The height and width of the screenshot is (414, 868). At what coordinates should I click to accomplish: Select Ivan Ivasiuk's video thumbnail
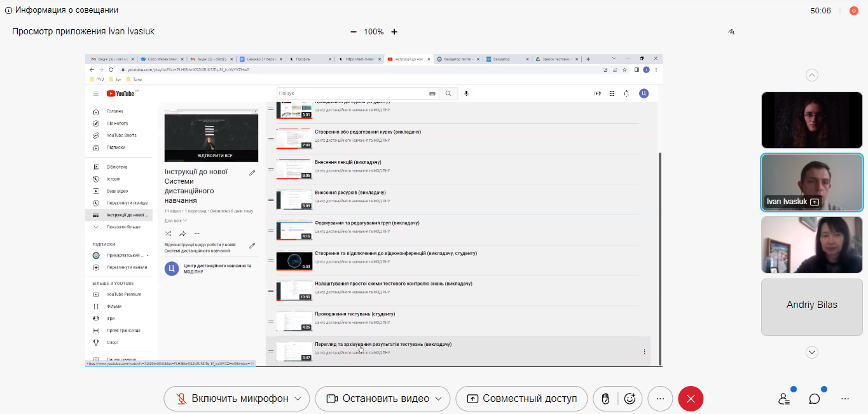click(x=812, y=183)
